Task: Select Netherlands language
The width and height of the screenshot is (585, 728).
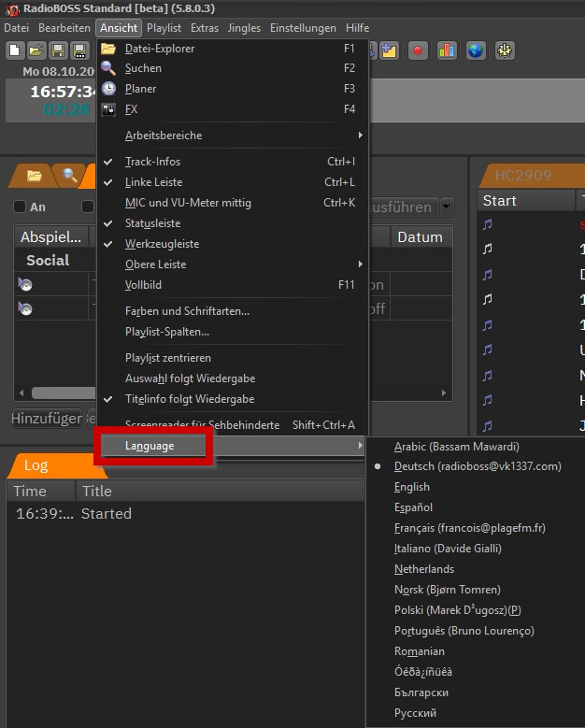Action: 476,569
